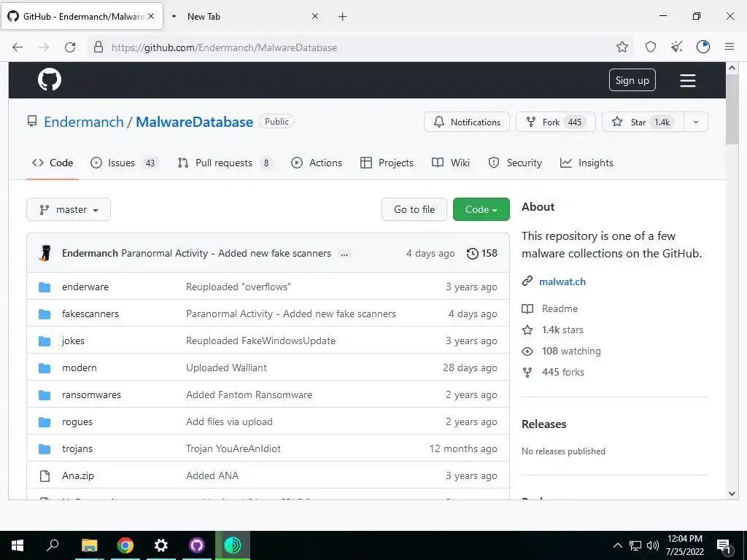Click Endermanch avatar in commit row

45,253
